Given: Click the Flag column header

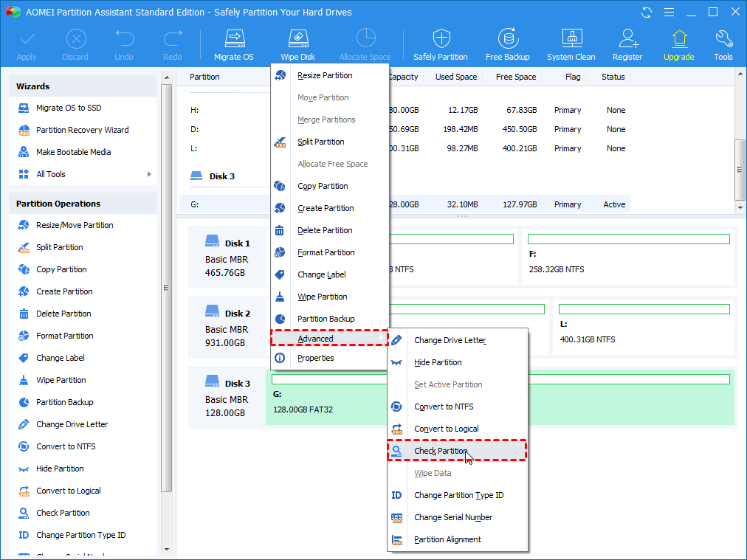Looking at the screenshot, I should [x=573, y=77].
